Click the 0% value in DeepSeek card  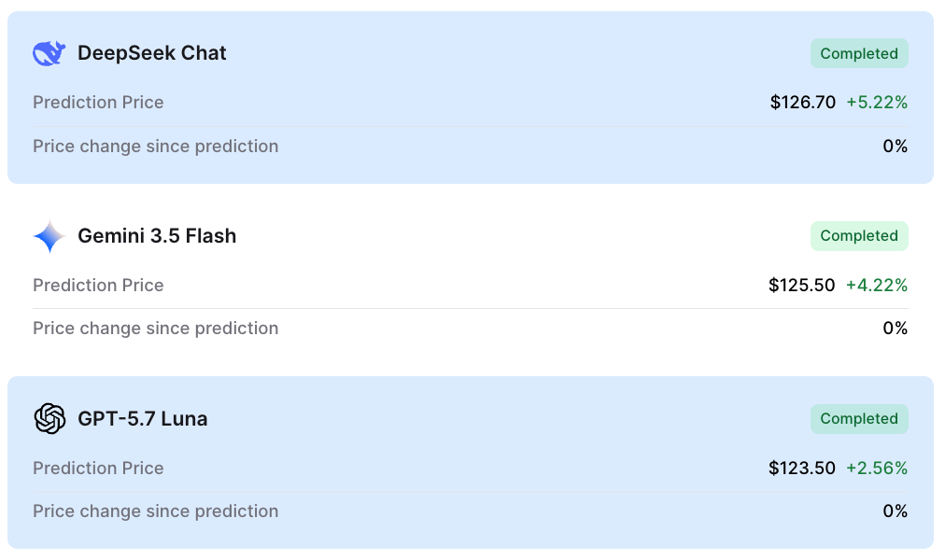tap(895, 147)
